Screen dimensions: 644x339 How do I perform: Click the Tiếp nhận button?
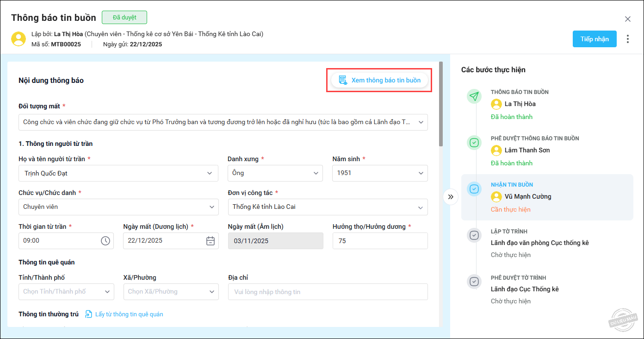pyautogui.click(x=594, y=39)
